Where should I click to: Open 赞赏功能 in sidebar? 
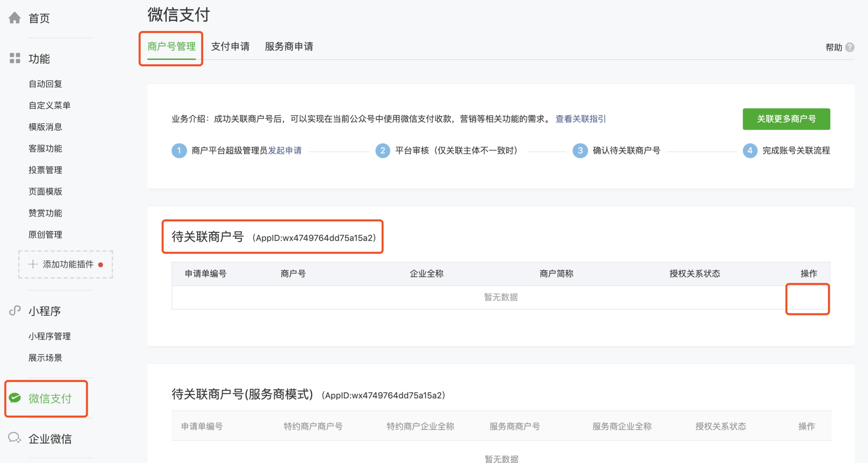tap(45, 213)
